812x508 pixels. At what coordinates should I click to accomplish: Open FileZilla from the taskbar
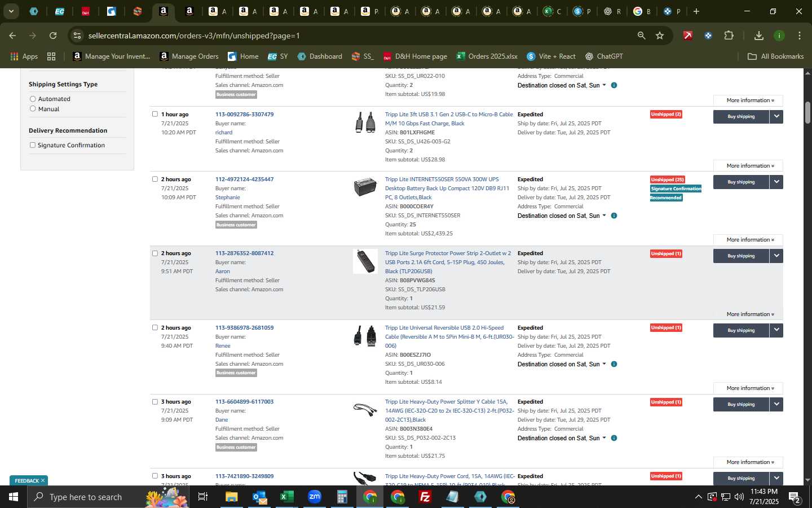425,497
